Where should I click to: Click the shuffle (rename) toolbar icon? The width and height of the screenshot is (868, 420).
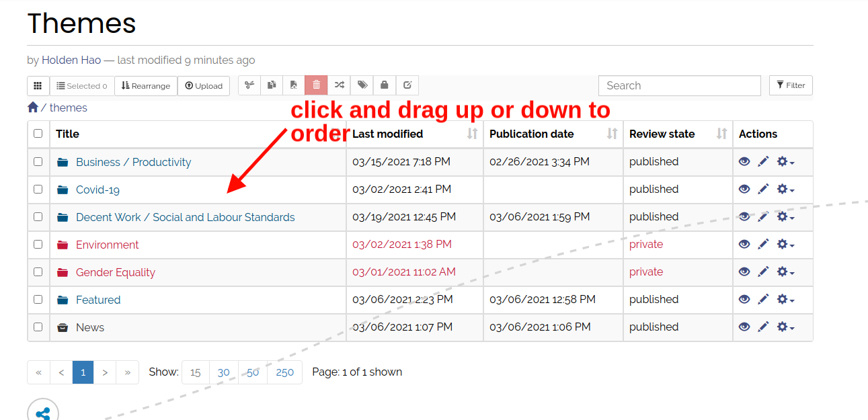tap(339, 85)
